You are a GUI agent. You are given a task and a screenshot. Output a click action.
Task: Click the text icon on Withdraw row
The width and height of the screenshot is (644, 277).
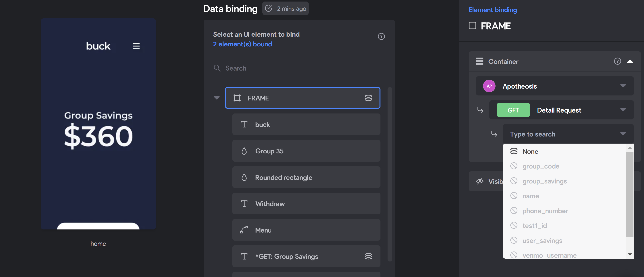click(244, 204)
